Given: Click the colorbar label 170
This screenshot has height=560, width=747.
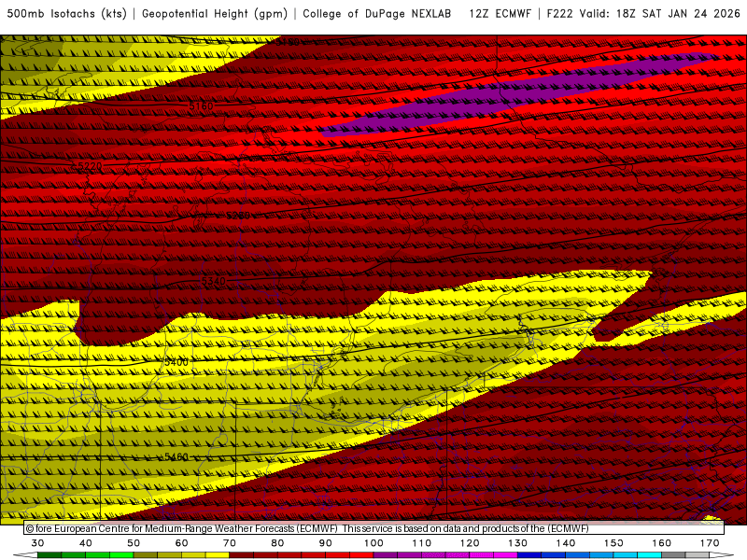Looking at the screenshot, I should coord(710,543).
